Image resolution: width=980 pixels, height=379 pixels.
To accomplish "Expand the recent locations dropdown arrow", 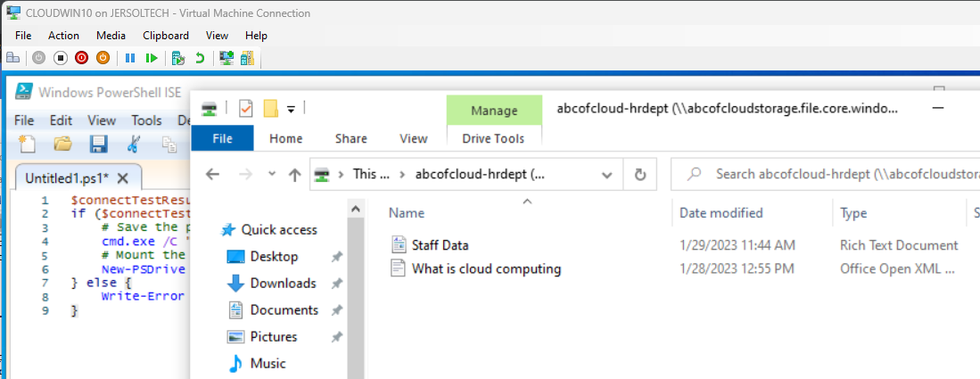I will coord(272,175).
